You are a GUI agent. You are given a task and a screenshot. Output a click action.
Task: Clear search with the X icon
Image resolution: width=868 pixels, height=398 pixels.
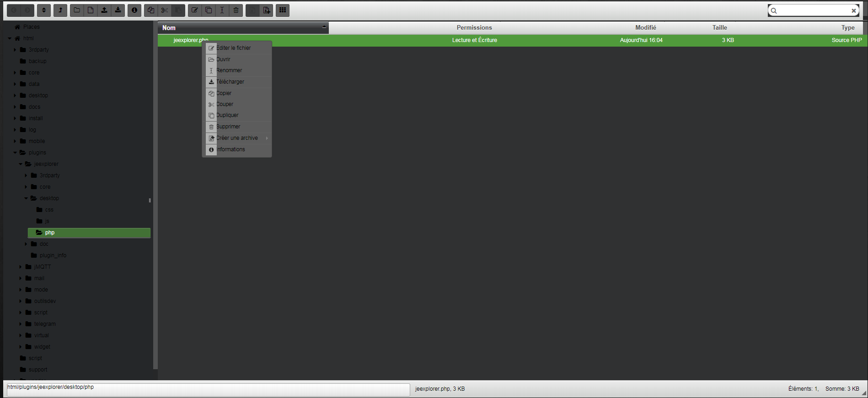coord(853,11)
